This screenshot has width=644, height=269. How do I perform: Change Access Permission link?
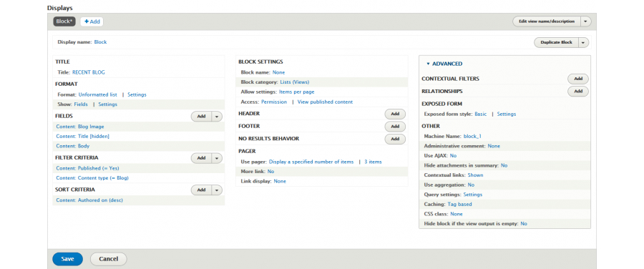(274, 102)
